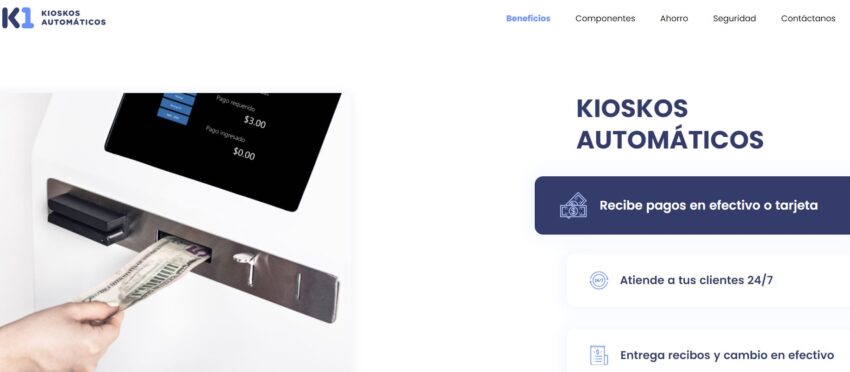Navigate to Seguridad section
The width and height of the screenshot is (850, 372).
click(x=734, y=18)
